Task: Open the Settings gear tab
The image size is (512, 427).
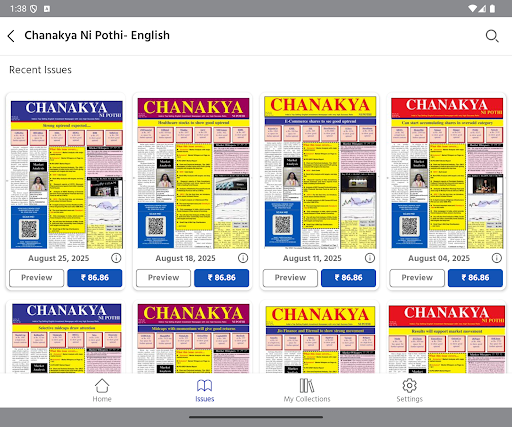Action: [409, 390]
